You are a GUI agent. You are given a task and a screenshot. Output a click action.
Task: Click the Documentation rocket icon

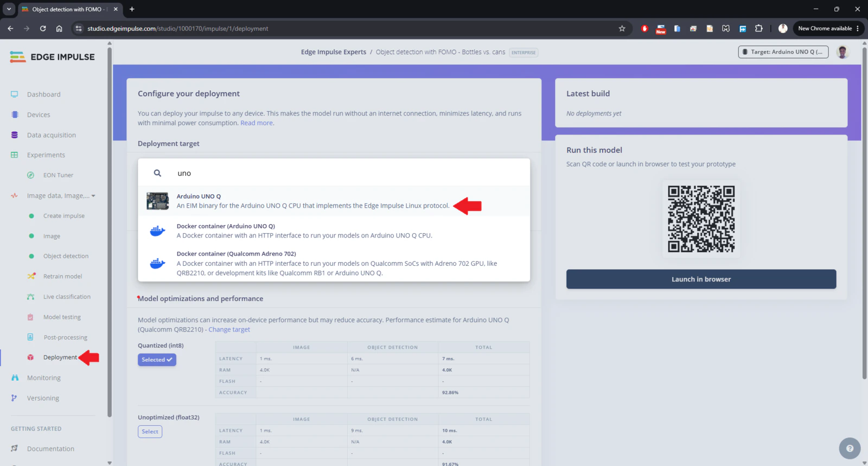(15, 449)
